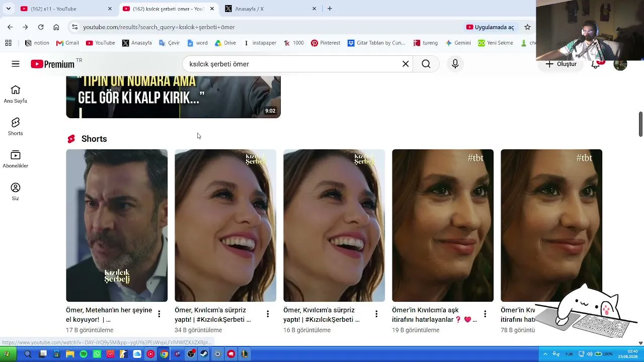The width and height of the screenshot is (644, 362).
Task: Open Shorts in the left sidebar
Action: point(16,127)
